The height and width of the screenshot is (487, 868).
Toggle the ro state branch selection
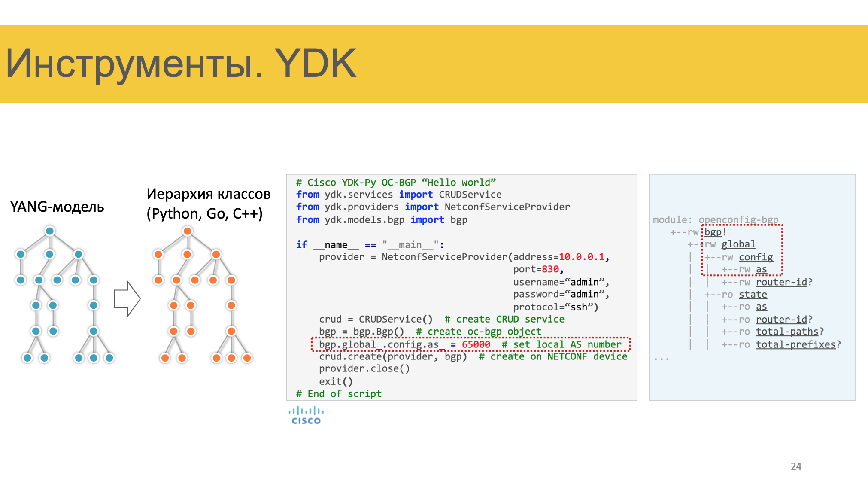click(753, 294)
